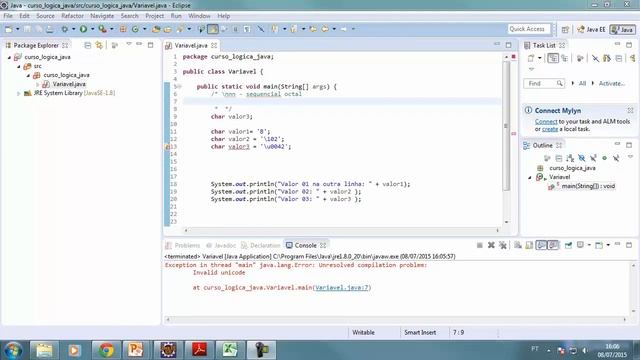The height and width of the screenshot is (360, 640).
Task: Select main(String[]) : void in Outline
Action: (588, 186)
